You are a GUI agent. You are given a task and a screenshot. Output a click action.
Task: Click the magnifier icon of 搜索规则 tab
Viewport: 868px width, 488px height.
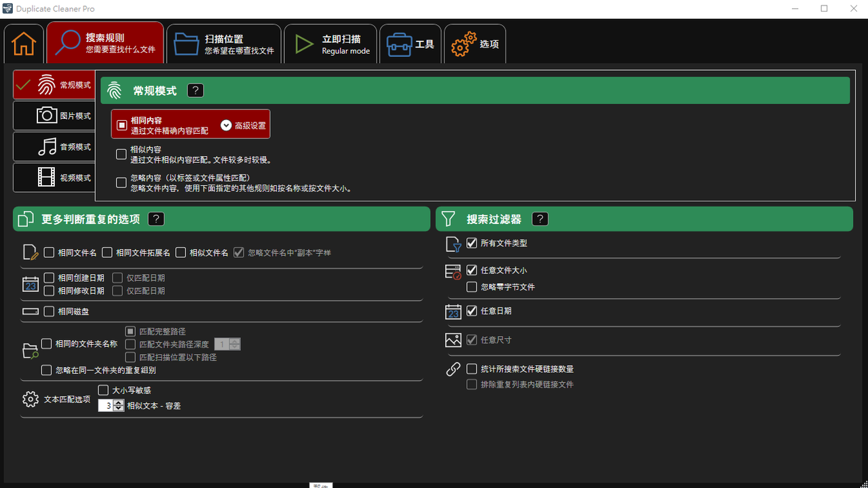coord(68,43)
